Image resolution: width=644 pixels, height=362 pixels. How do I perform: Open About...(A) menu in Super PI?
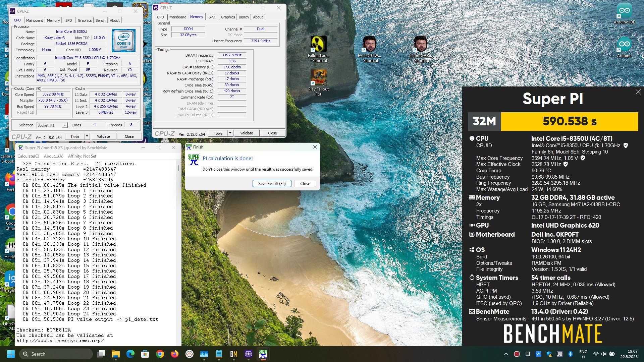[54, 156]
